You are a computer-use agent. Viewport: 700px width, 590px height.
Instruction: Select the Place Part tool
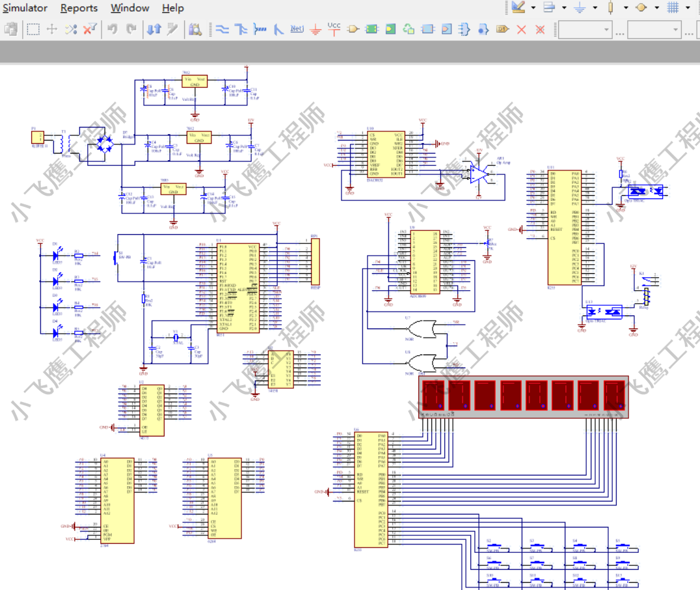353,29
